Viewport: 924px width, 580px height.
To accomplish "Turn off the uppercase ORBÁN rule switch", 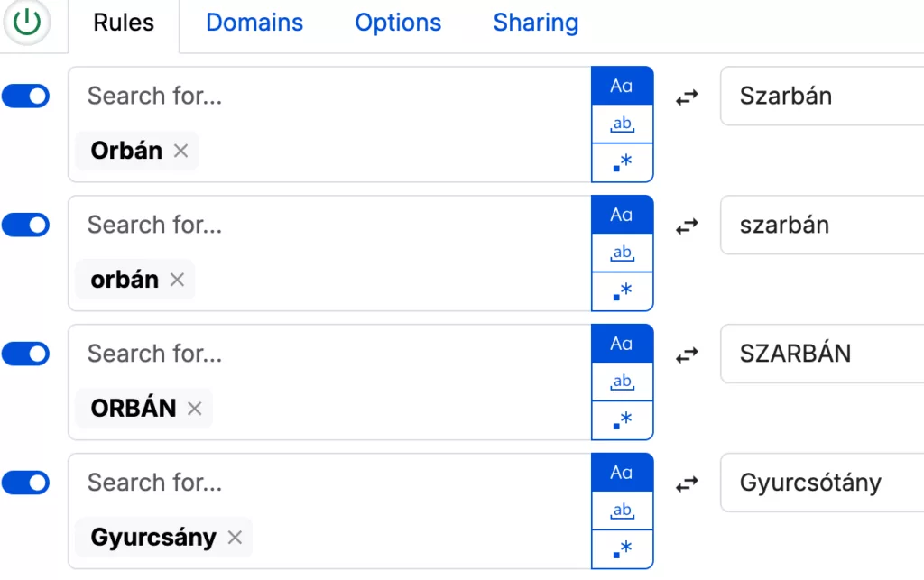I will coord(26,354).
